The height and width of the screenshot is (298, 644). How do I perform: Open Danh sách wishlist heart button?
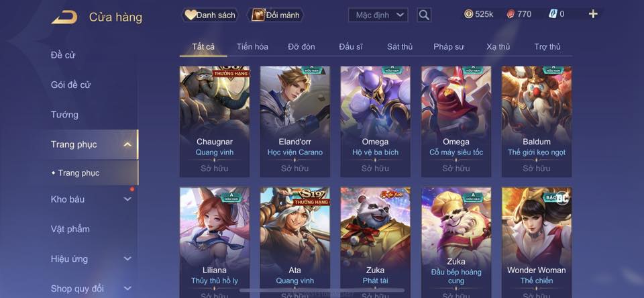pyautogui.click(x=210, y=15)
